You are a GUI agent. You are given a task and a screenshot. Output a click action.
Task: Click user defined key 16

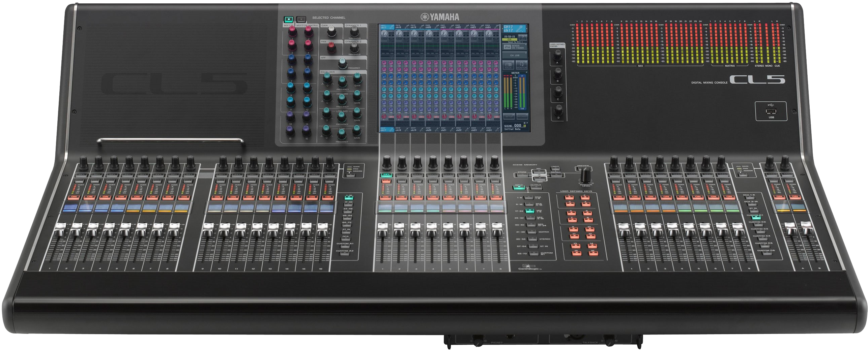593,253
